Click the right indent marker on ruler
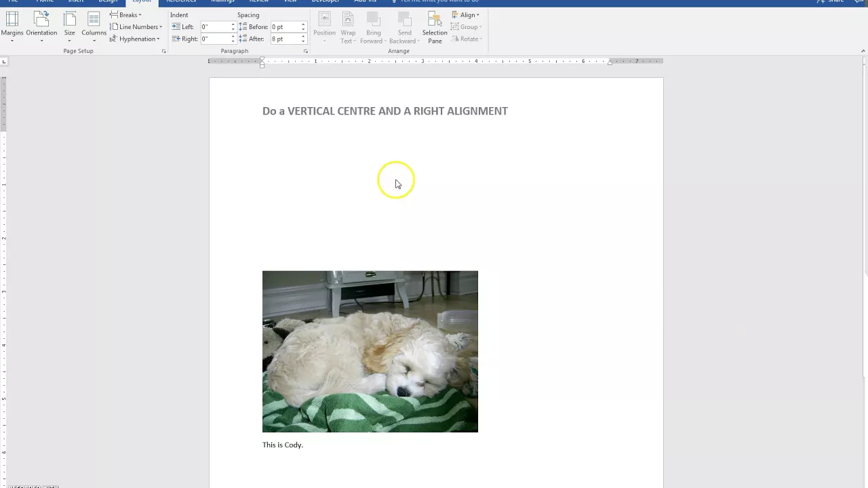Viewport: 868px width, 488px height. click(x=610, y=62)
